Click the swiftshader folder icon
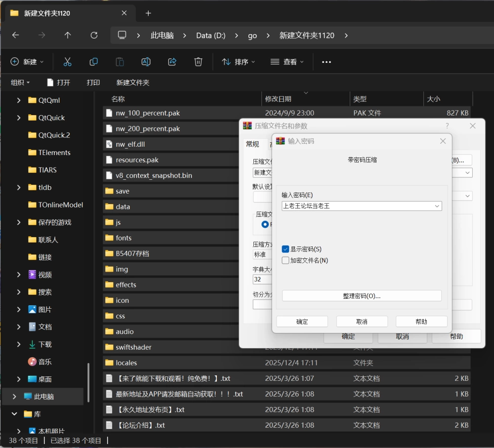 click(x=109, y=347)
